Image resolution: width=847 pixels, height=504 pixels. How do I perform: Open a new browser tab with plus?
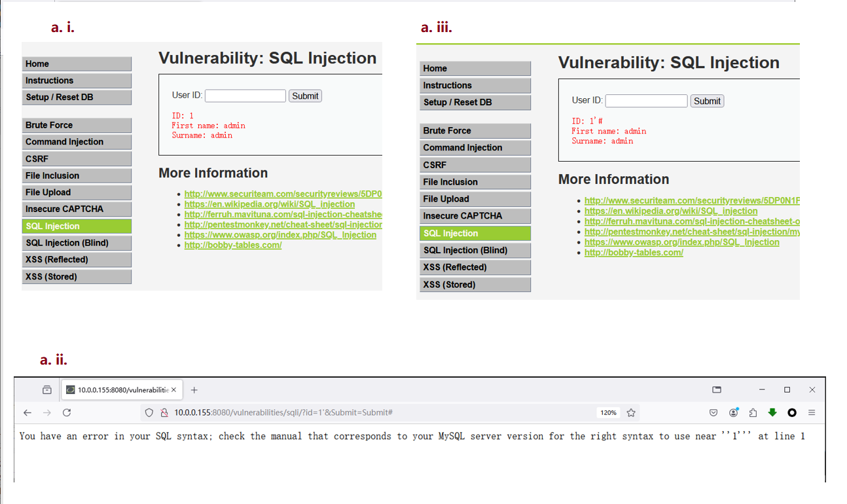point(194,389)
